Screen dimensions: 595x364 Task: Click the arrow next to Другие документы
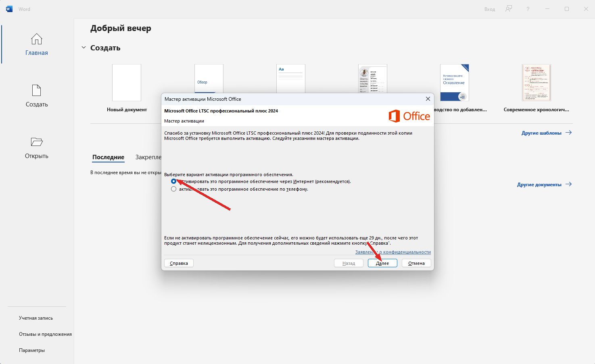click(x=568, y=184)
